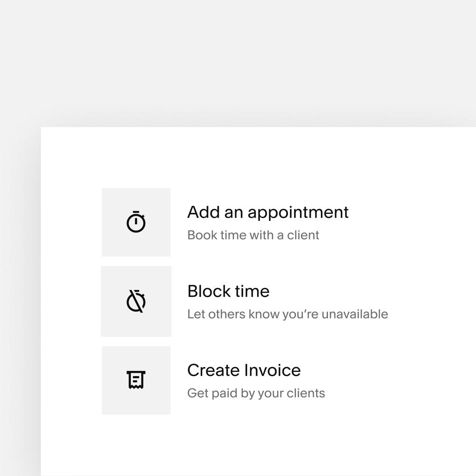476x476 pixels.
Task: Open the 'Create Invoice' option title
Action: (244, 370)
